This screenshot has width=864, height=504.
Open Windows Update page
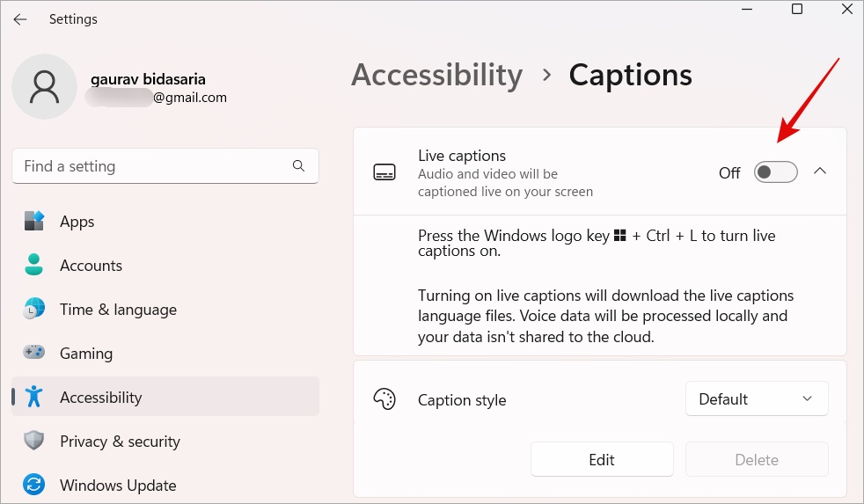165,486
